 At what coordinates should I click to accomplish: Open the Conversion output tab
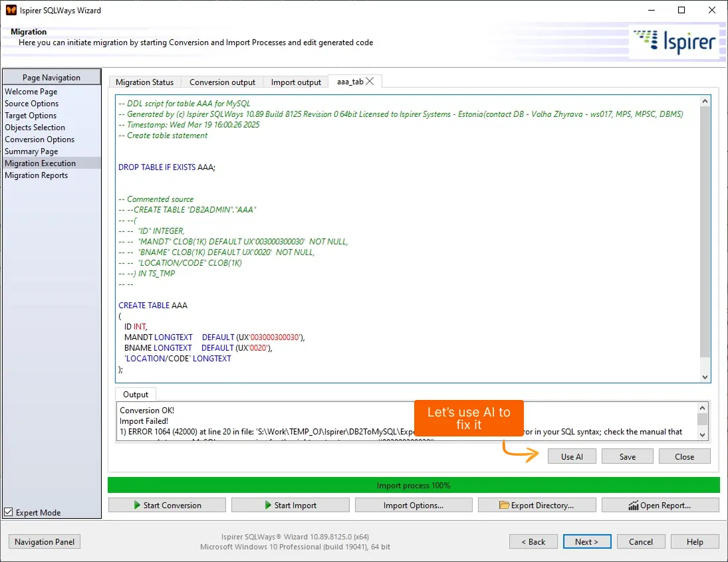(x=223, y=82)
